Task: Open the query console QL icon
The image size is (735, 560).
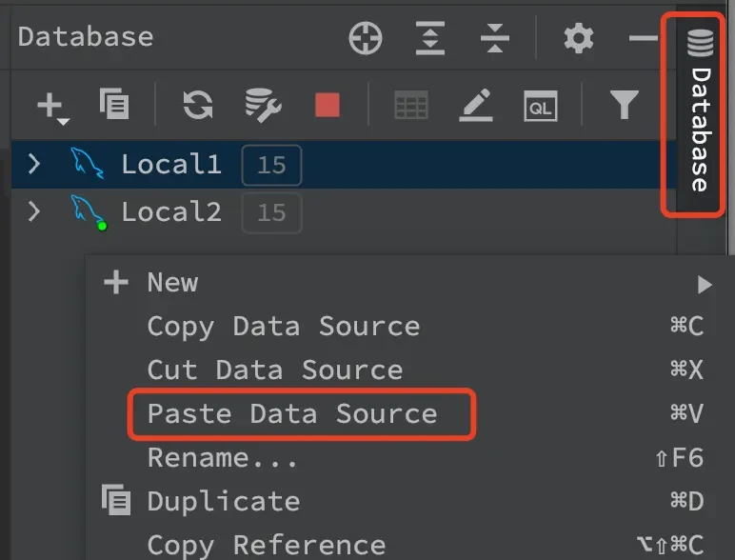Action: pos(540,106)
